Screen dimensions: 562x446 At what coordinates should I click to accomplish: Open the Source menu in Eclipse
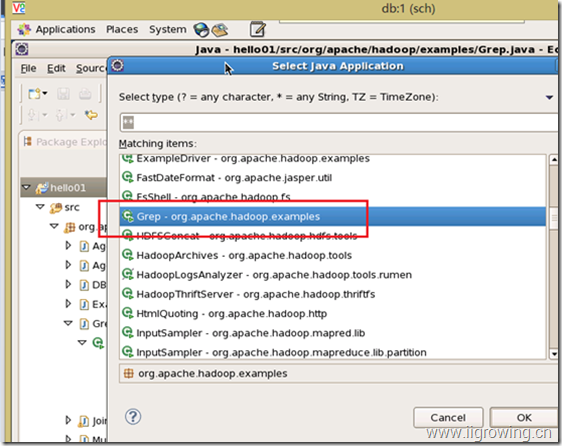[x=91, y=68]
